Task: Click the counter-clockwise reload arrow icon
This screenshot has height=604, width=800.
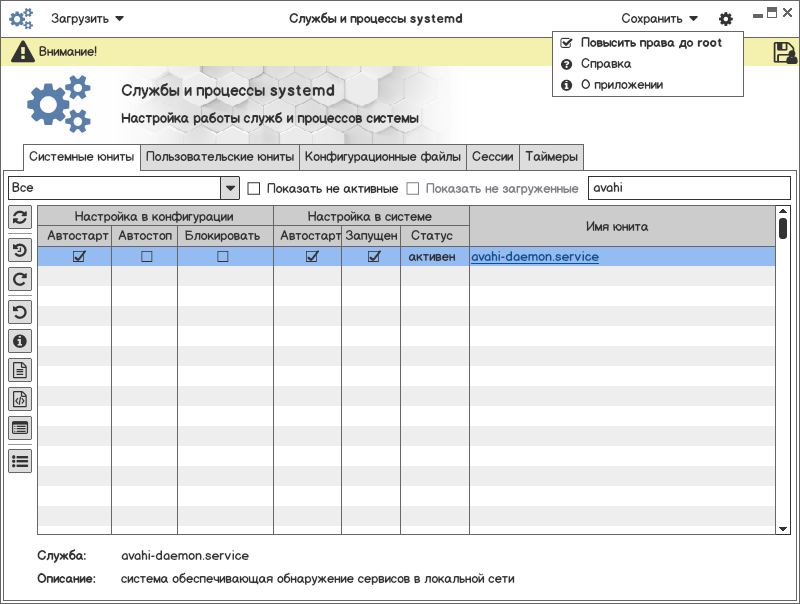Action: pos(20,311)
